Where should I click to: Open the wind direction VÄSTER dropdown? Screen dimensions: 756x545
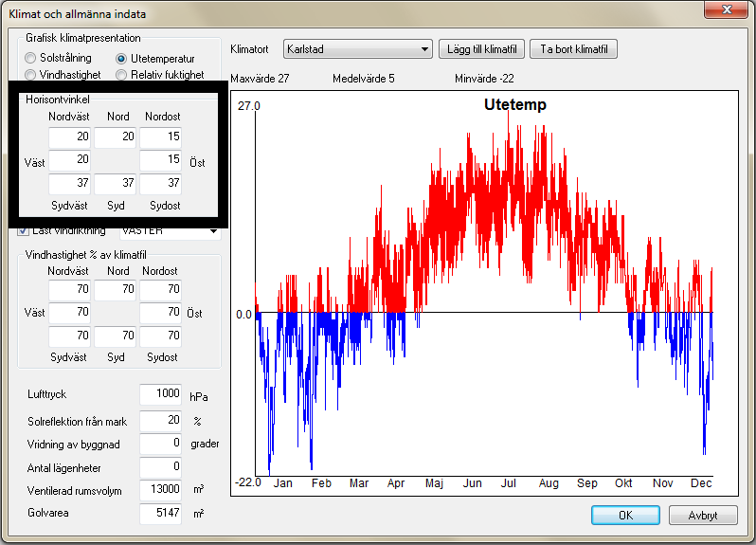click(x=171, y=231)
